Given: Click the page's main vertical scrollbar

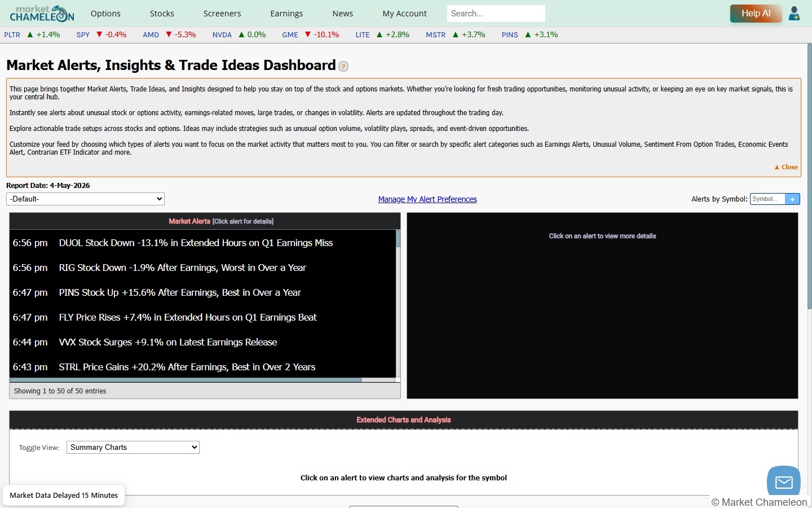Looking at the screenshot, I should [x=809, y=176].
